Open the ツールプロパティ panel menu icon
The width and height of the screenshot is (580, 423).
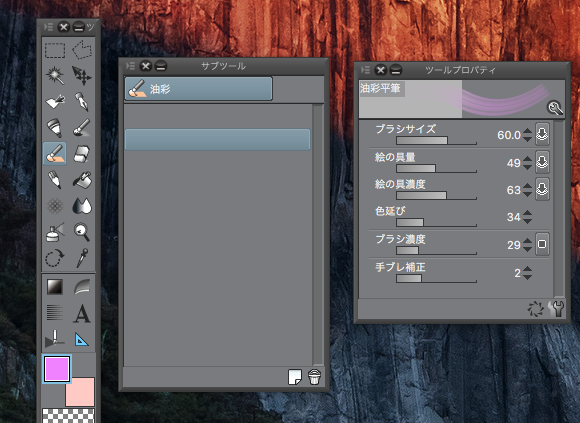click(365, 70)
